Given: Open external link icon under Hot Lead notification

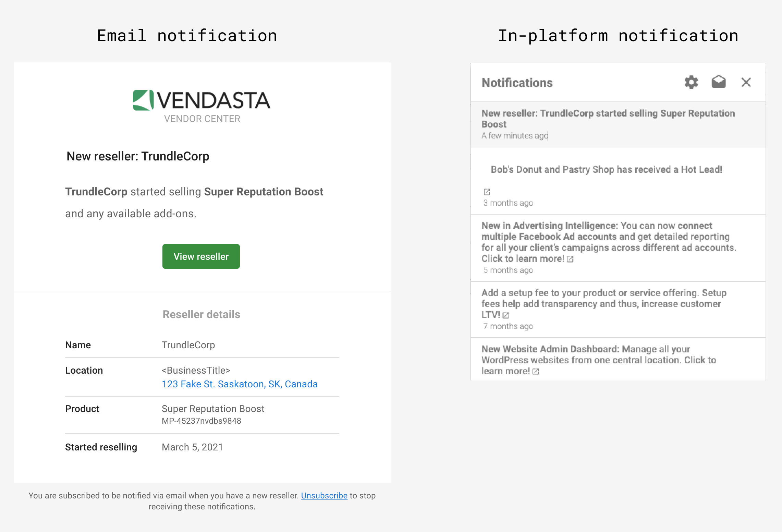Looking at the screenshot, I should [487, 192].
